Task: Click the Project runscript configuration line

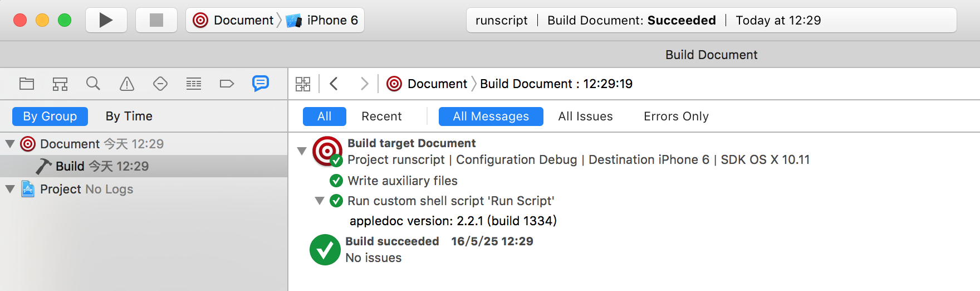Action: [x=579, y=159]
